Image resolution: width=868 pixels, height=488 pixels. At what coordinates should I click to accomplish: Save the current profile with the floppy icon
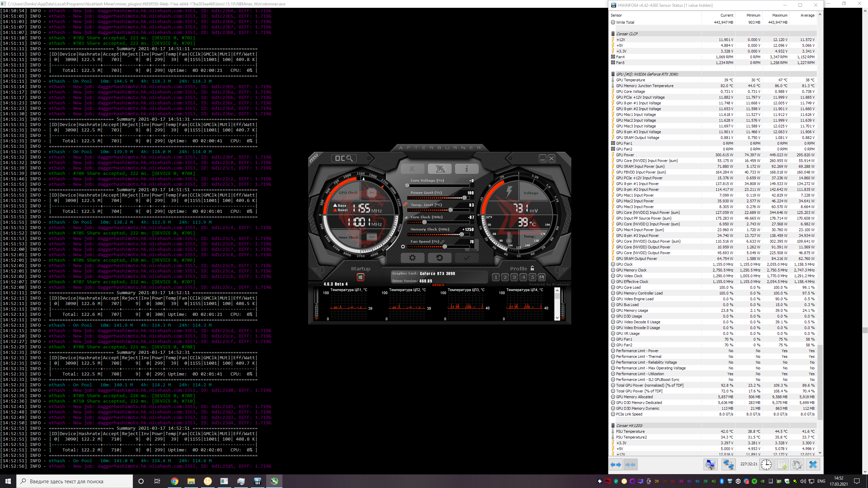click(x=542, y=277)
